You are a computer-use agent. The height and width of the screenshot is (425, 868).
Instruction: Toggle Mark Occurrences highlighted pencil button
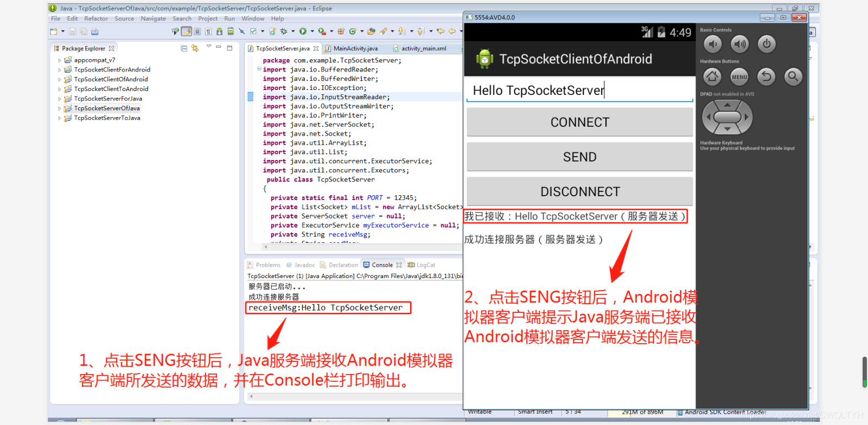186,31
